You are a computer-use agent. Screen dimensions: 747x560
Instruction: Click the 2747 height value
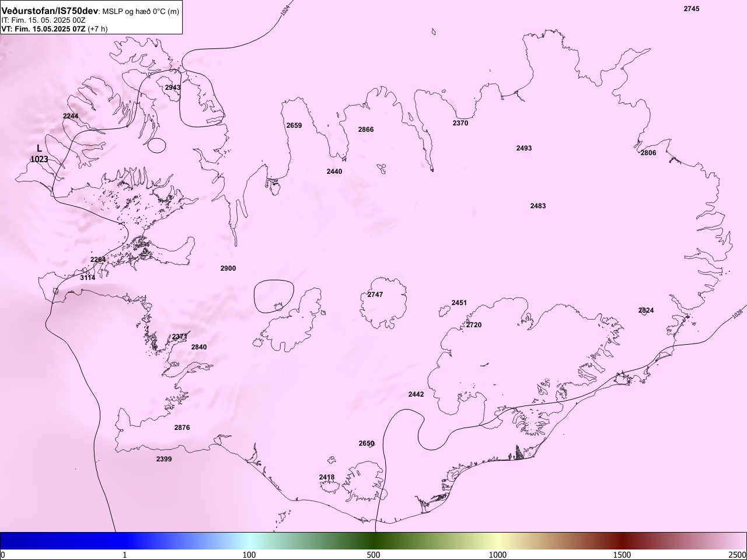[375, 295]
